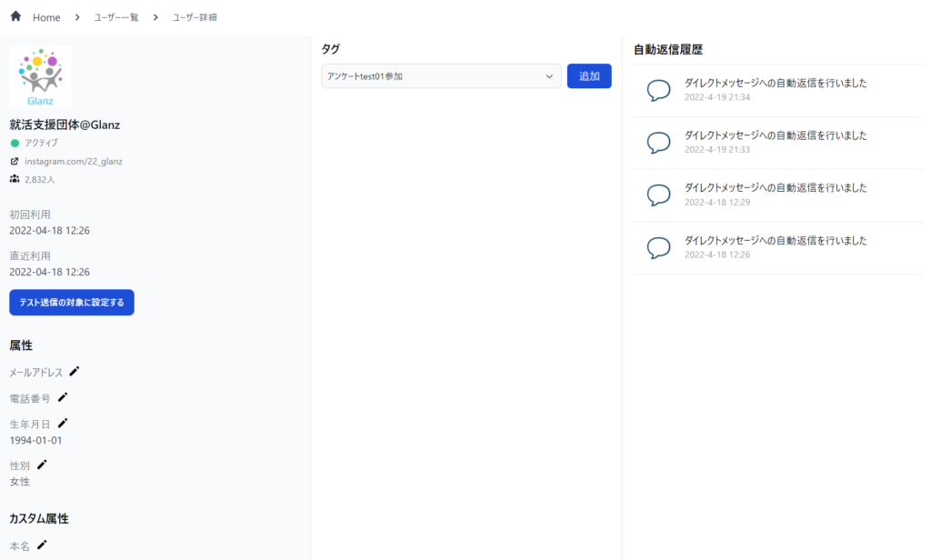This screenshot has height=560, width=931.
Task: Click the 女性 gender value
Action: pos(20,482)
